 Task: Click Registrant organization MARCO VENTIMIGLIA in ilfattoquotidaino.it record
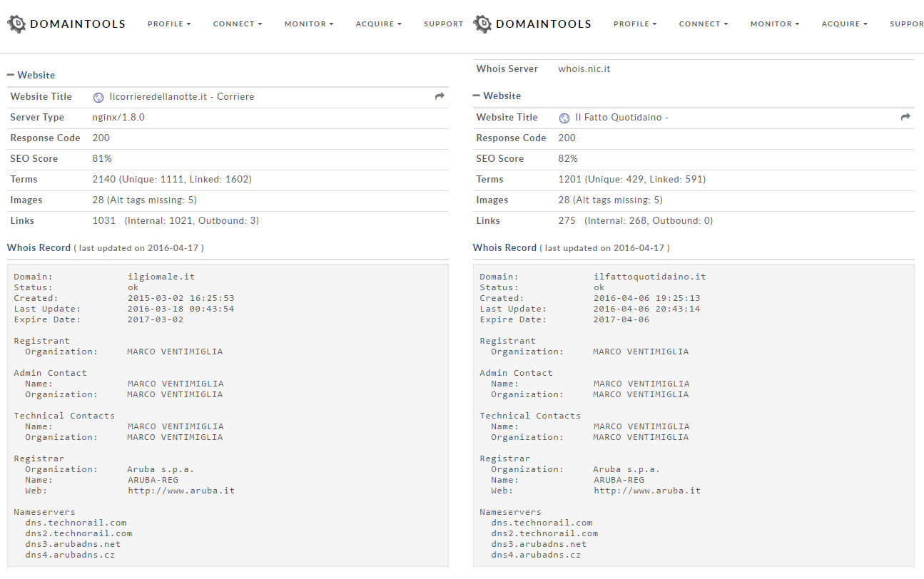click(641, 352)
